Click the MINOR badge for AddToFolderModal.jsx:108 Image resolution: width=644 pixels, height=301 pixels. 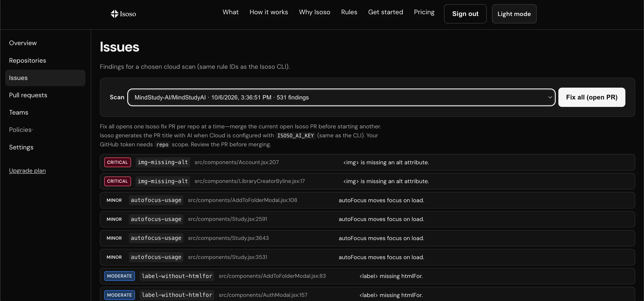pos(114,200)
